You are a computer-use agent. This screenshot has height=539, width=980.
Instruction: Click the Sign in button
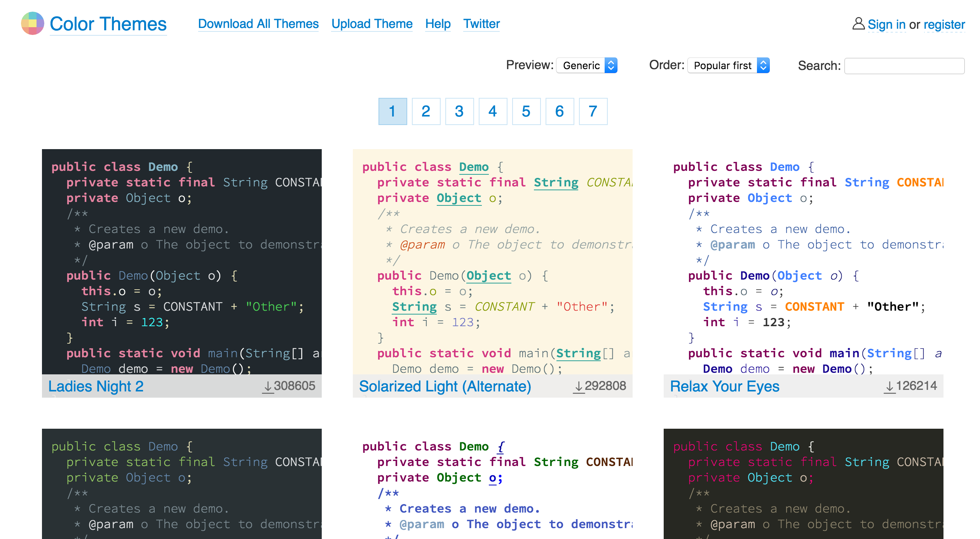coord(886,23)
